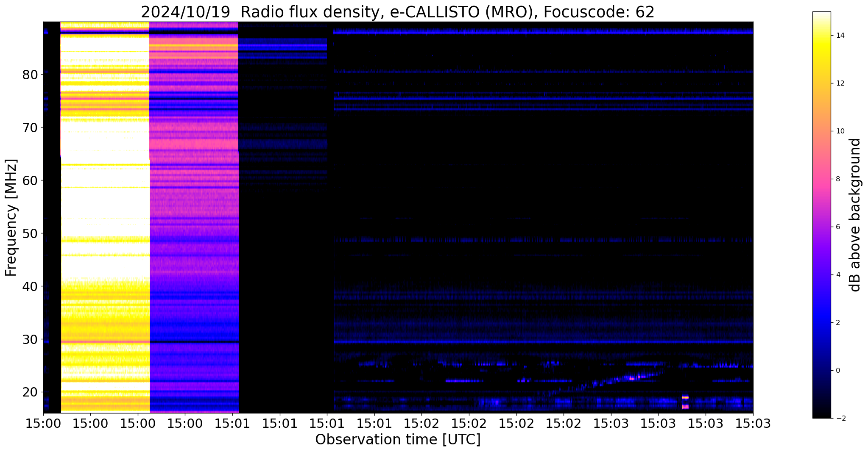Click the 4 tick label on the colorbar
The width and height of the screenshot is (868, 452).
837,275
